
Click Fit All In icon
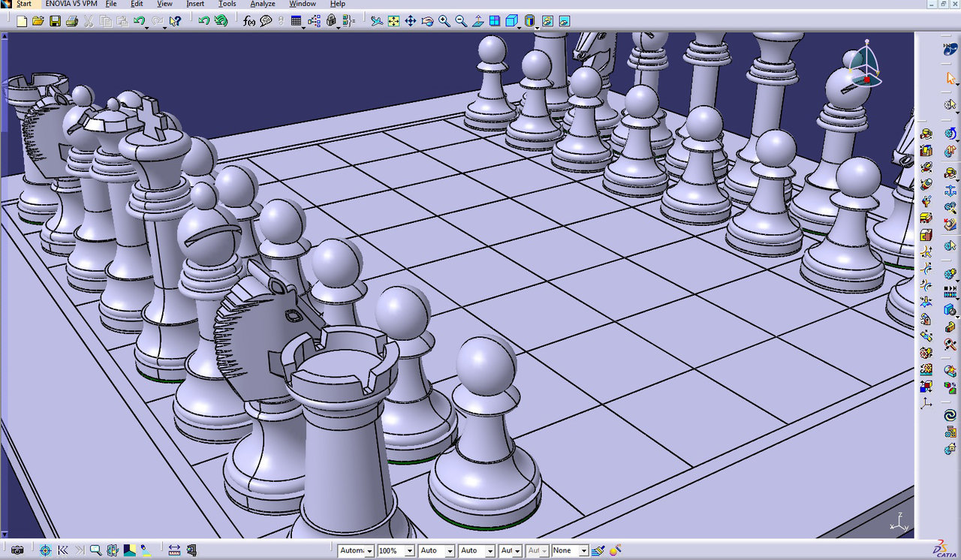[393, 21]
